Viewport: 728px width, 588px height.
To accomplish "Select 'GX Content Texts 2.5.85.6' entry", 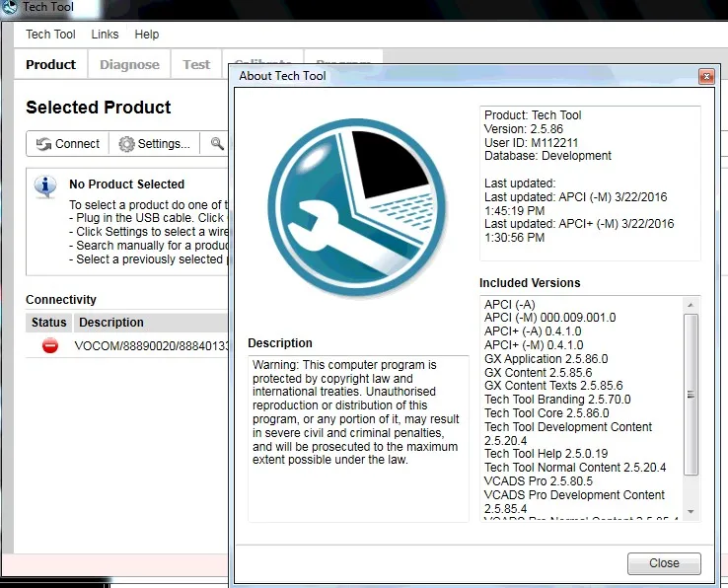I will 553,386.
